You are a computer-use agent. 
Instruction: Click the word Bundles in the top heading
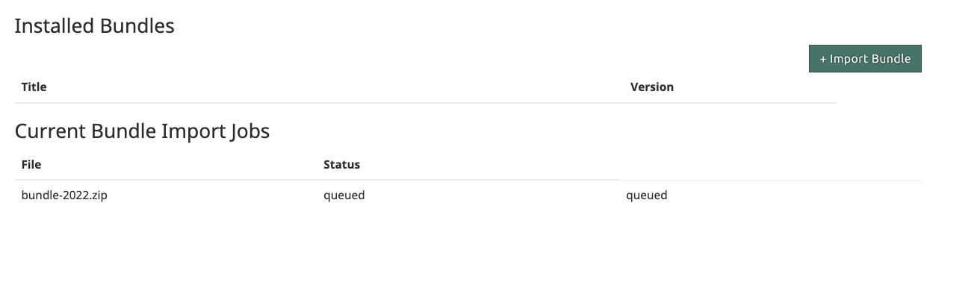tap(134, 26)
